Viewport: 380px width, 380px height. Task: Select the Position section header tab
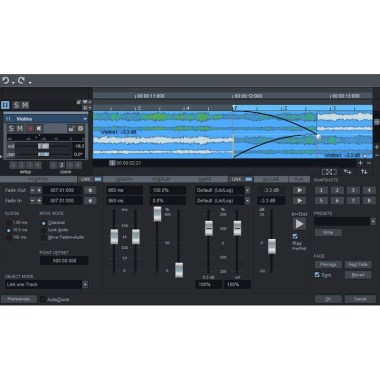point(38,179)
